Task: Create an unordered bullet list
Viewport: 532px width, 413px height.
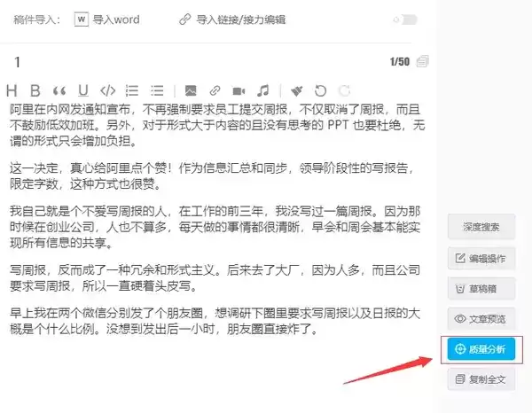Action: [157, 90]
